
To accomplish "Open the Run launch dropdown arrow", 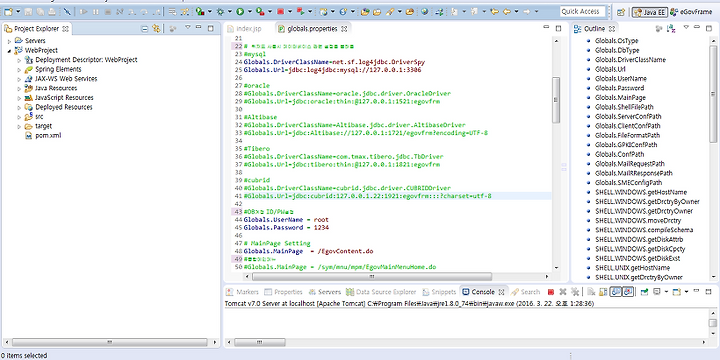I will 250,11.
